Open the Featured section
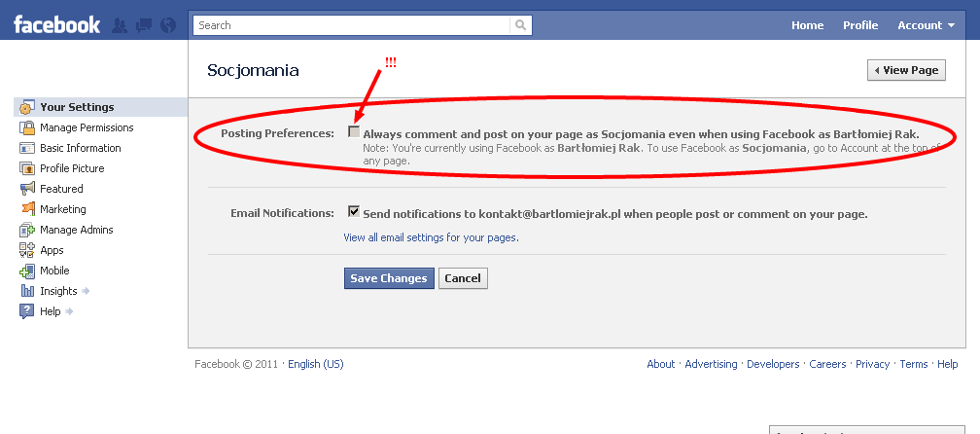The height and width of the screenshot is (434, 980). (61, 189)
